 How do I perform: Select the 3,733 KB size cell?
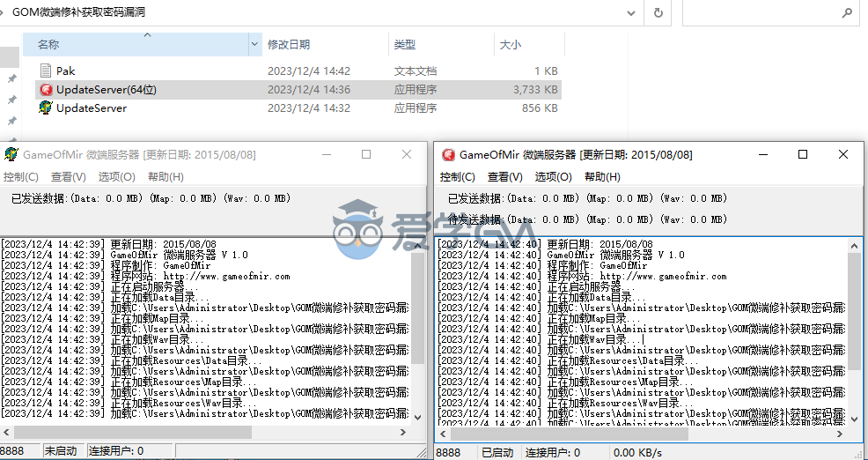534,90
